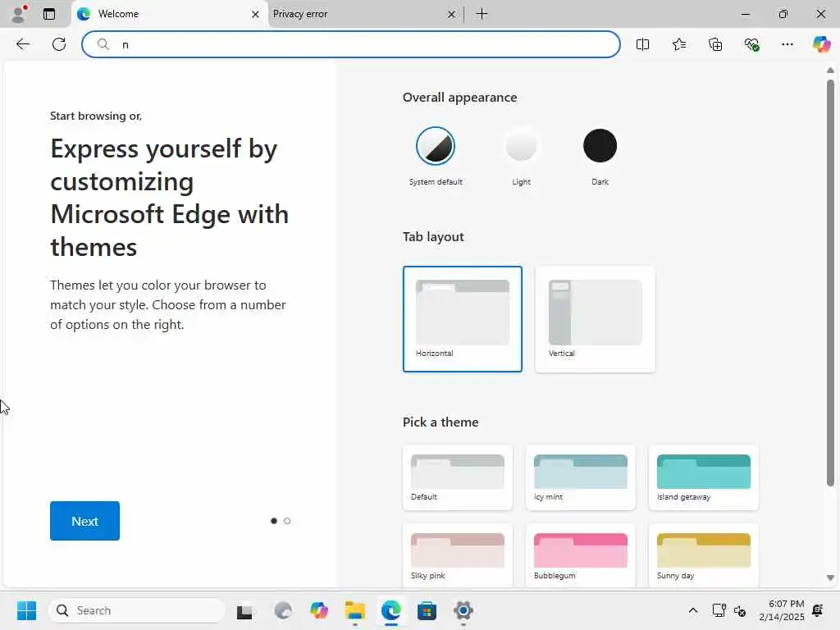The width and height of the screenshot is (840, 630).
Task: Click scrollbar up arrow
Action: (x=830, y=71)
